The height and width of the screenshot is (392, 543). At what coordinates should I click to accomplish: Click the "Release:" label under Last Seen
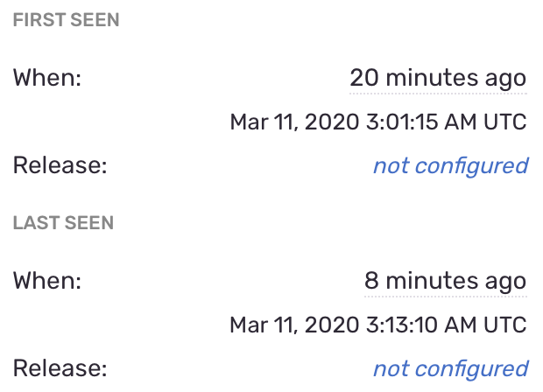[x=60, y=369]
